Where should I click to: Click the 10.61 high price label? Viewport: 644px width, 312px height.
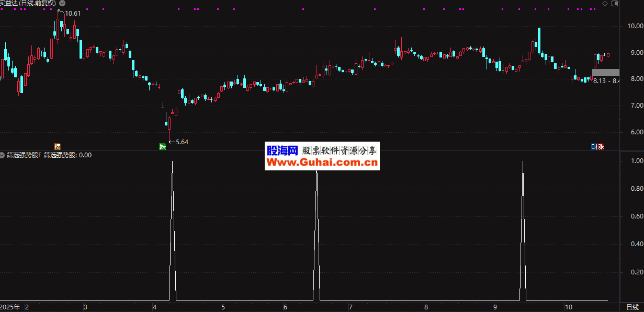click(73, 14)
